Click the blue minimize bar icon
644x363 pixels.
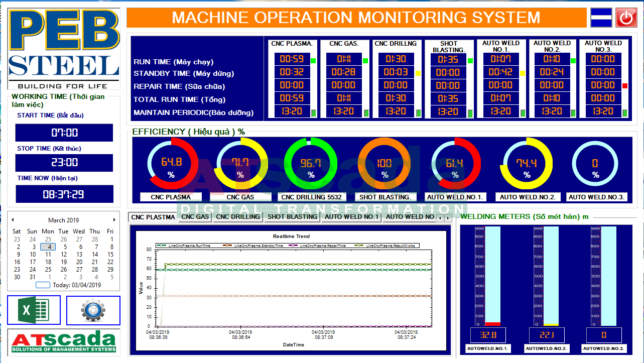click(x=601, y=18)
